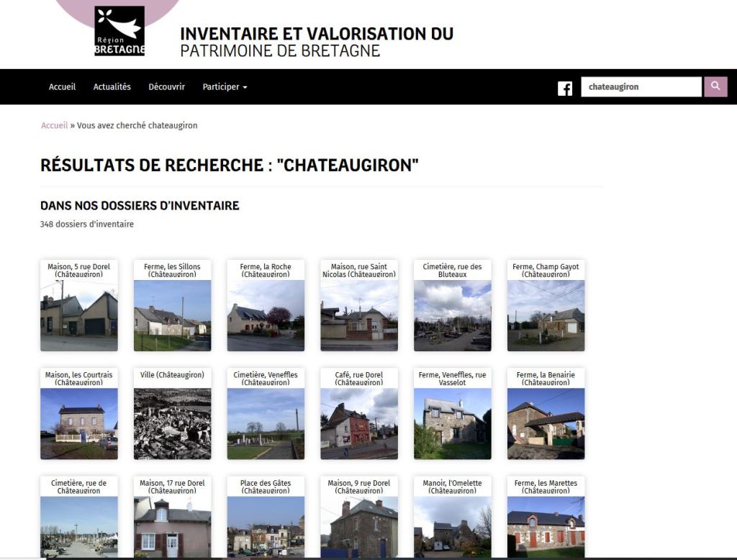
Task: Open the Découvrir navigation item
Action: tap(166, 87)
